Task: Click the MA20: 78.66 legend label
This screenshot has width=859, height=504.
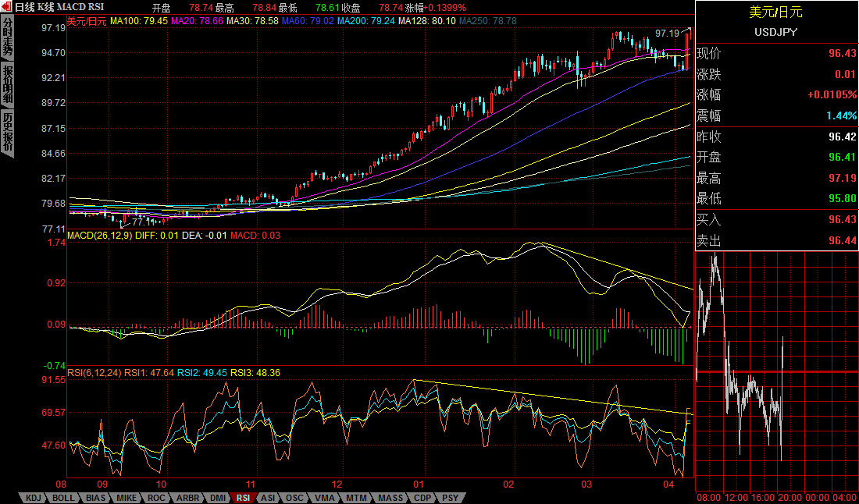Action: click(x=198, y=21)
